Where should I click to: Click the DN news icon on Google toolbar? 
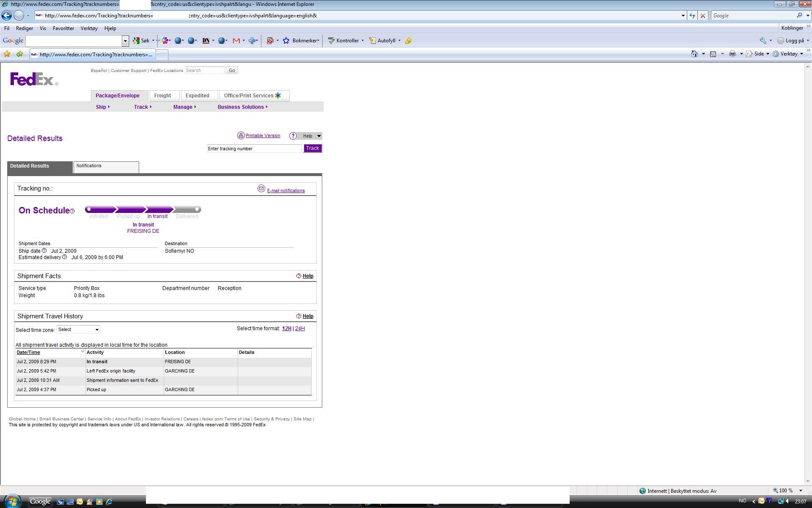click(x=206, y=41)
